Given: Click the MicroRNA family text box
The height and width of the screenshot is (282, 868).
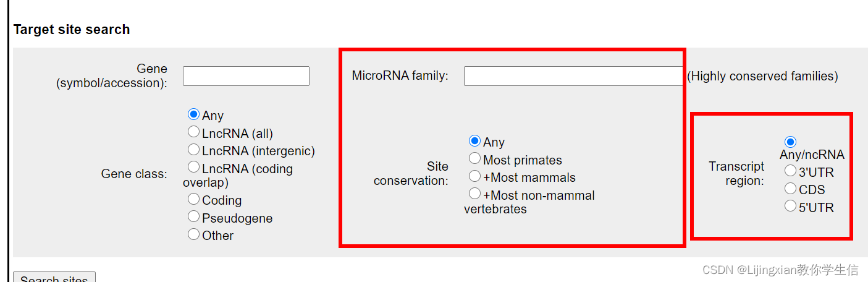Looking at the screenshot, I should tap(573, 76).
